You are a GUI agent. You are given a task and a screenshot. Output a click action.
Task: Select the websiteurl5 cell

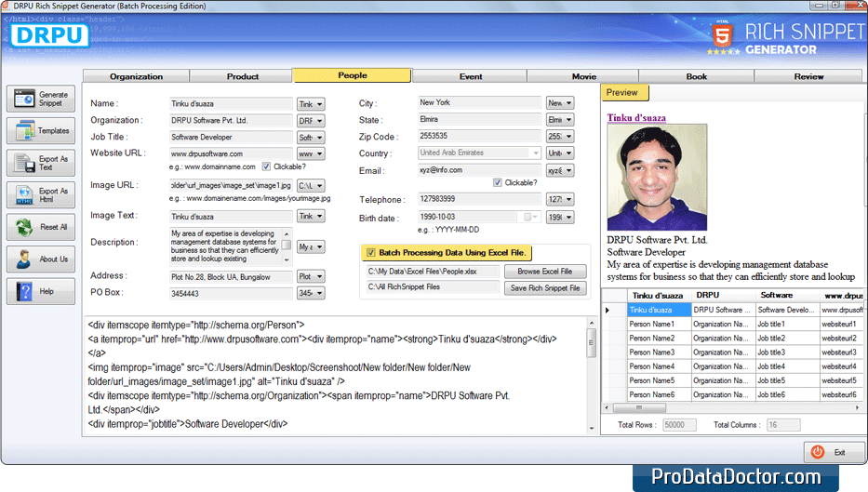point(842,380)
